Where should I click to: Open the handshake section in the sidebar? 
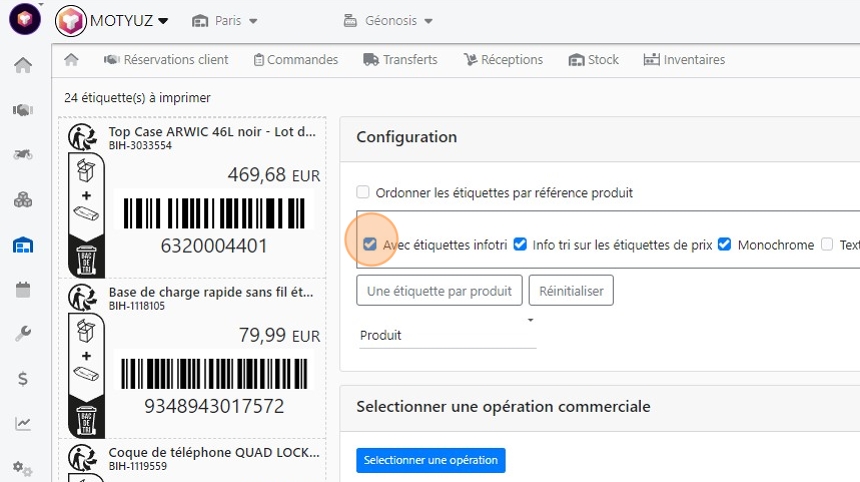23,110
